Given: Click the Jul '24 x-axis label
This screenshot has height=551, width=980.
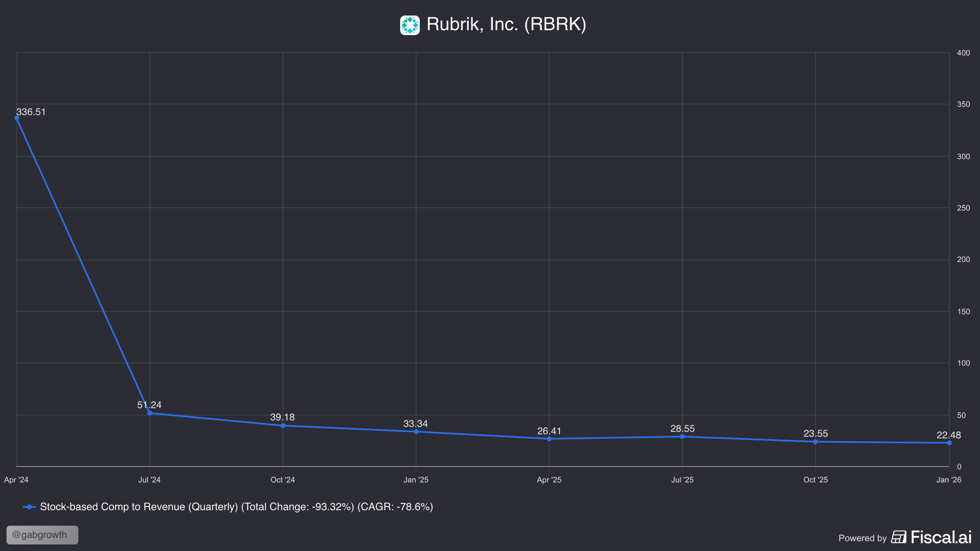Looking at the screenshot, I should (x=149, y=480).
